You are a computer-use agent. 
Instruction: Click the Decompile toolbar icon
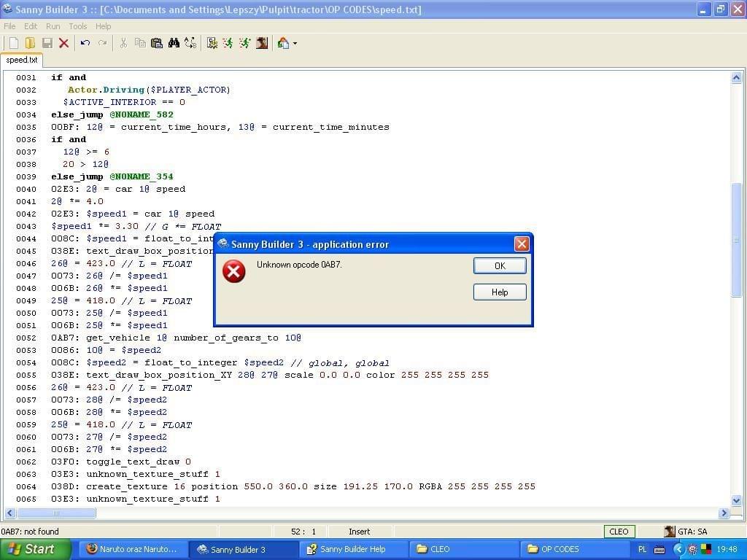[x=212, y=43]
